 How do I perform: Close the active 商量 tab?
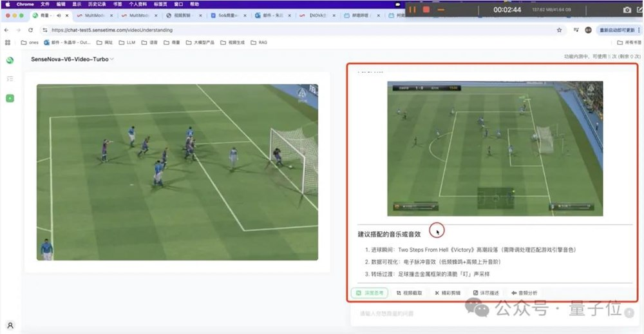67,15
